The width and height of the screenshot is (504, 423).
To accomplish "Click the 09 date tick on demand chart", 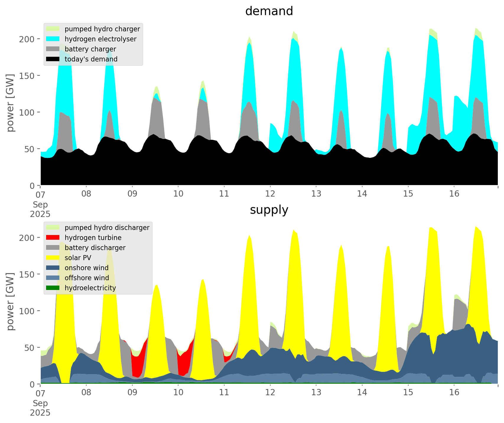I will [x=132, y=194].
